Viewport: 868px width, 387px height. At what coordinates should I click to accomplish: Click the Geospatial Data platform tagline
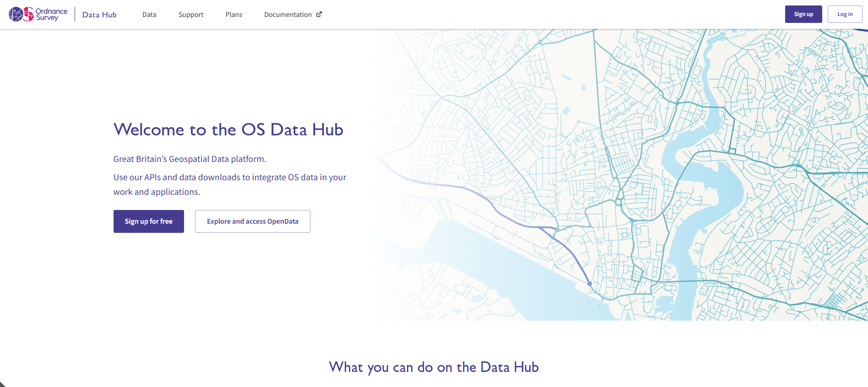click(x=190, y=159)
